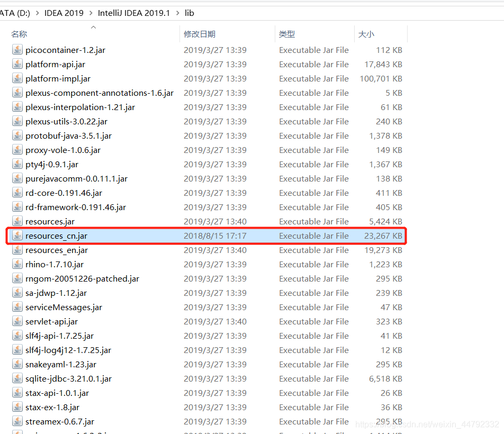
Task: Click the jar icon beside plexus-interpolation-1.21.jar
Action: point(17,107)
